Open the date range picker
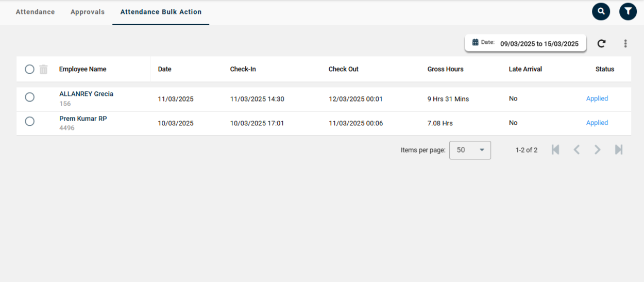Screen dimensions: 644x282 point(525,43)
